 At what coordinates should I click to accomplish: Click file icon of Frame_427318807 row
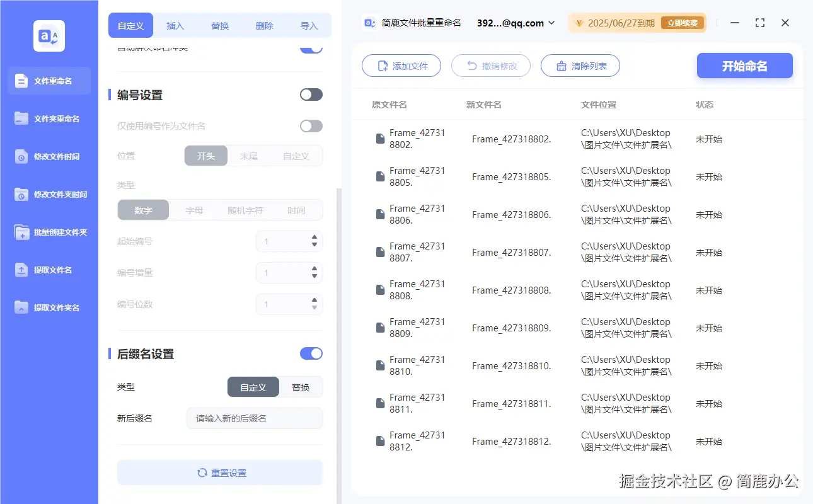tap(380, 252)
